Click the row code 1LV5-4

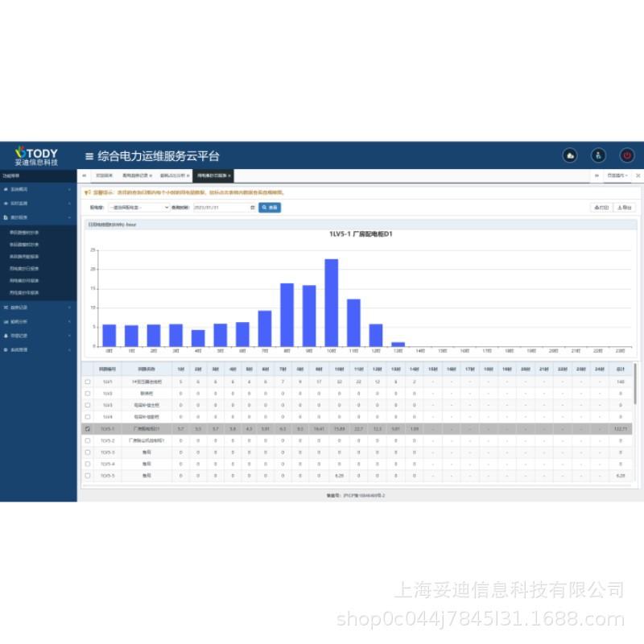pyautogui.click(x=108, y=464)
